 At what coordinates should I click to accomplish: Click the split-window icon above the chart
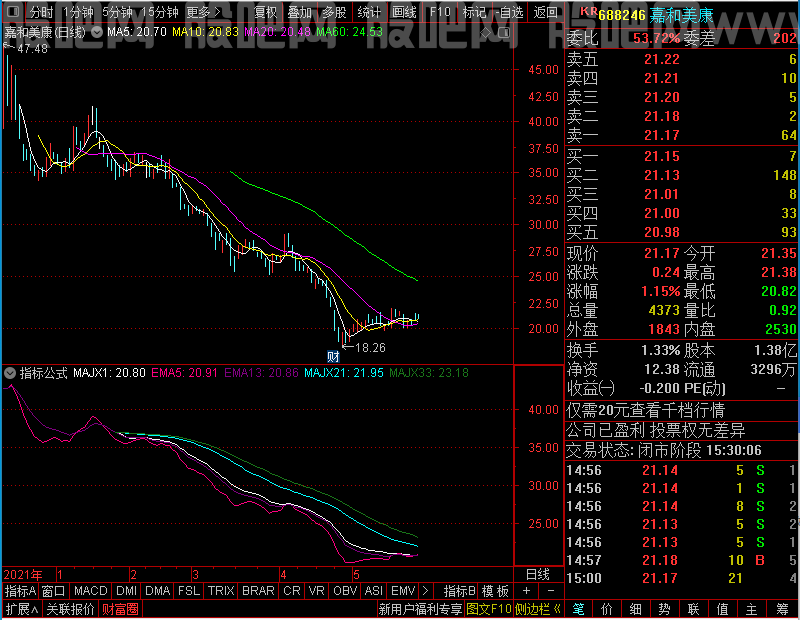pyautogui.click(x=504, y=33)
